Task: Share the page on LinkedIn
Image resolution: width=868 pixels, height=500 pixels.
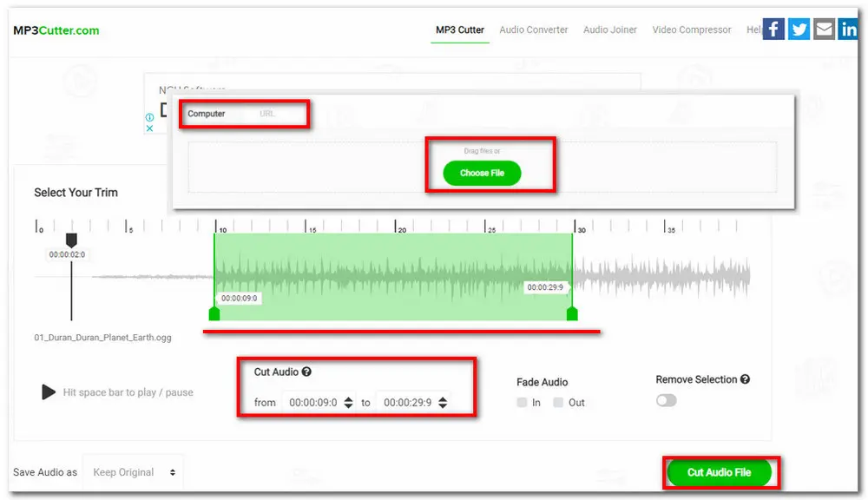Action: pos(848,29)
